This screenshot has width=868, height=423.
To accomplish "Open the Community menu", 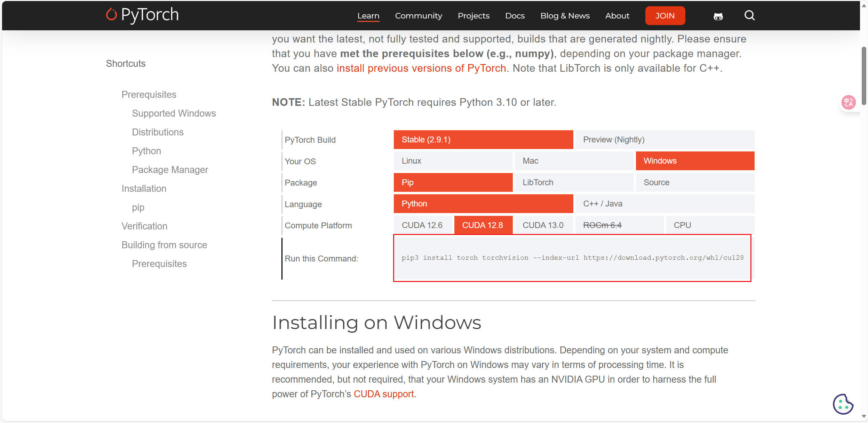I will tap(419, 16).
